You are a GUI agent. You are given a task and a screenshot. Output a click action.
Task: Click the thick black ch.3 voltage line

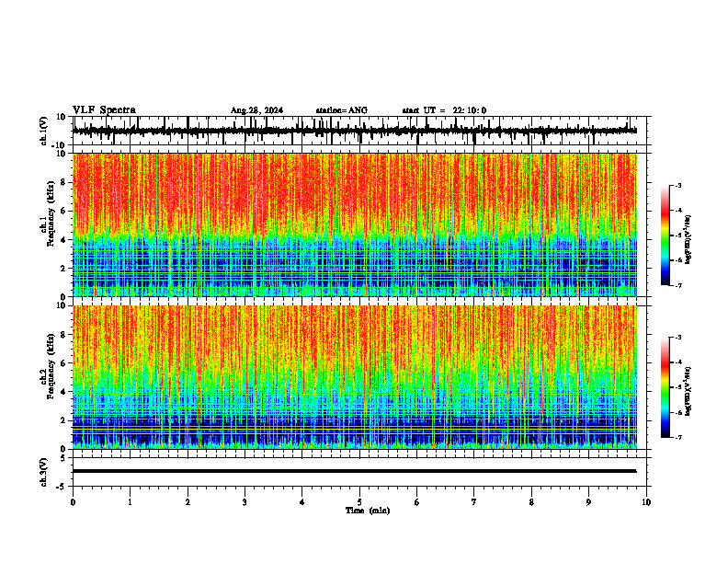click(354, 471)
